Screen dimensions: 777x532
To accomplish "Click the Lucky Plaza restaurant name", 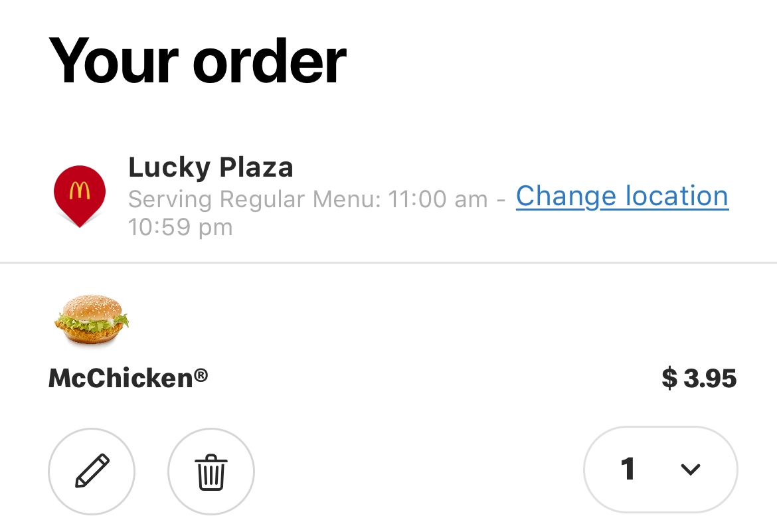I will pyautogui.click(x=211, y=167).
